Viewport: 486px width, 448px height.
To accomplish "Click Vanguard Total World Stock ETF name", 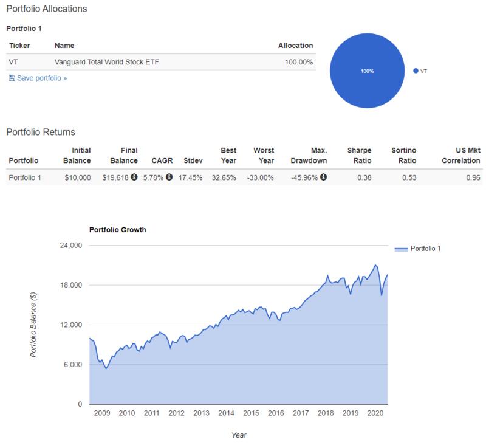I will pyautogui.click(x=108, y=61).
